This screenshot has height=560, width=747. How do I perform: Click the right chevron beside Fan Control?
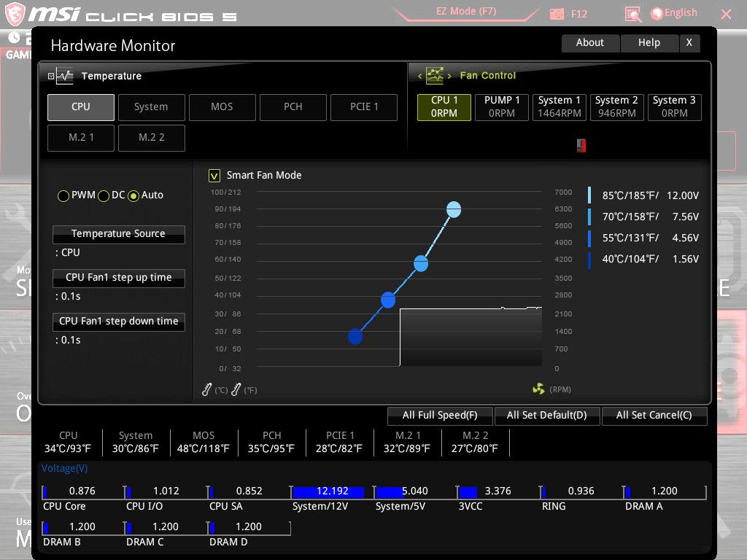pos(449,76)
